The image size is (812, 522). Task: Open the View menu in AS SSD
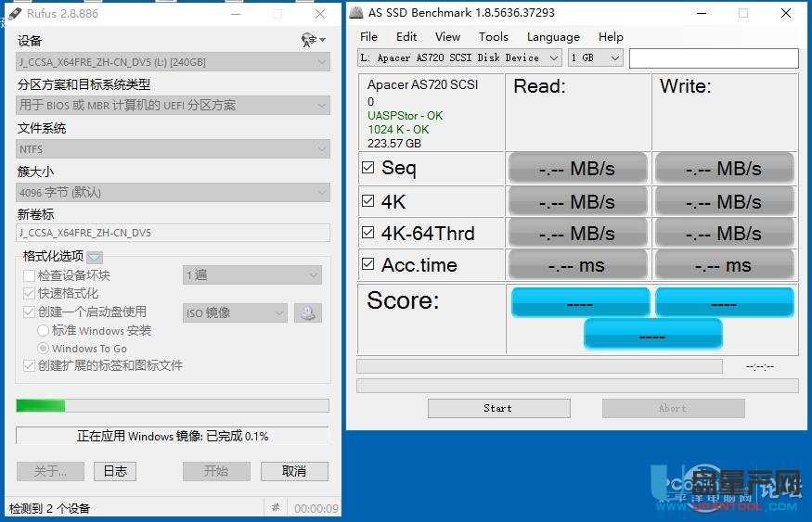coord(447,37)
